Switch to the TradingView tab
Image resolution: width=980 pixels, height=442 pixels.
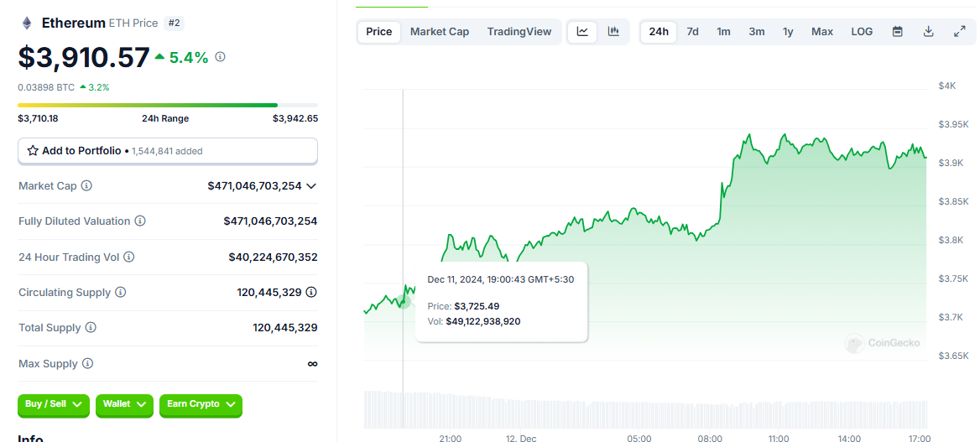point(519,32)
